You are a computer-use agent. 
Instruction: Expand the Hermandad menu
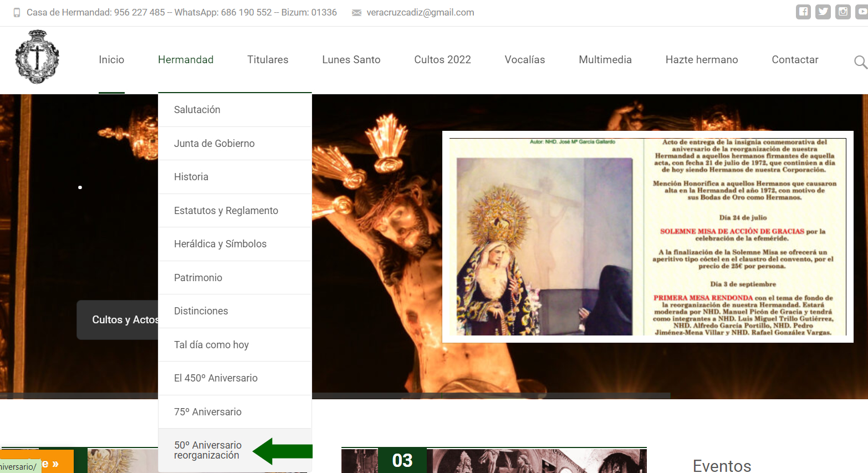click(186, 60)
